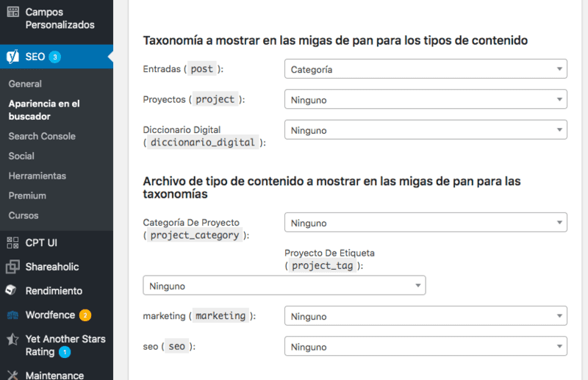The image size is (588, 380).
Task: Expand the Diccionario Digital dropdown
Action: pos(425,130)
